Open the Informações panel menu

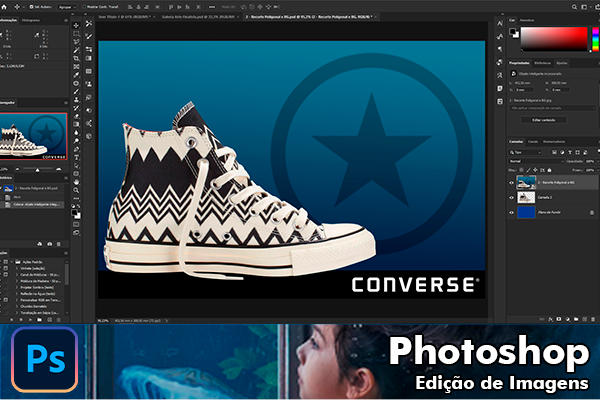point(66,20)
